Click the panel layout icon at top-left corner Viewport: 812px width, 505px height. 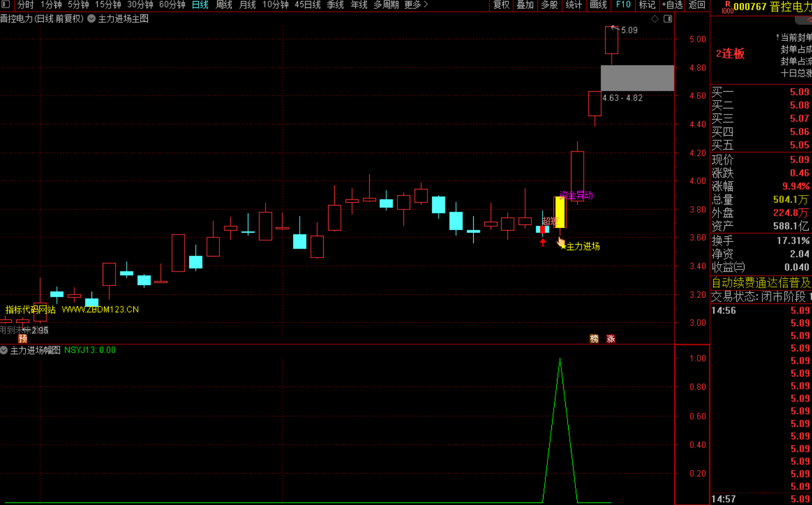click(6, 4)
